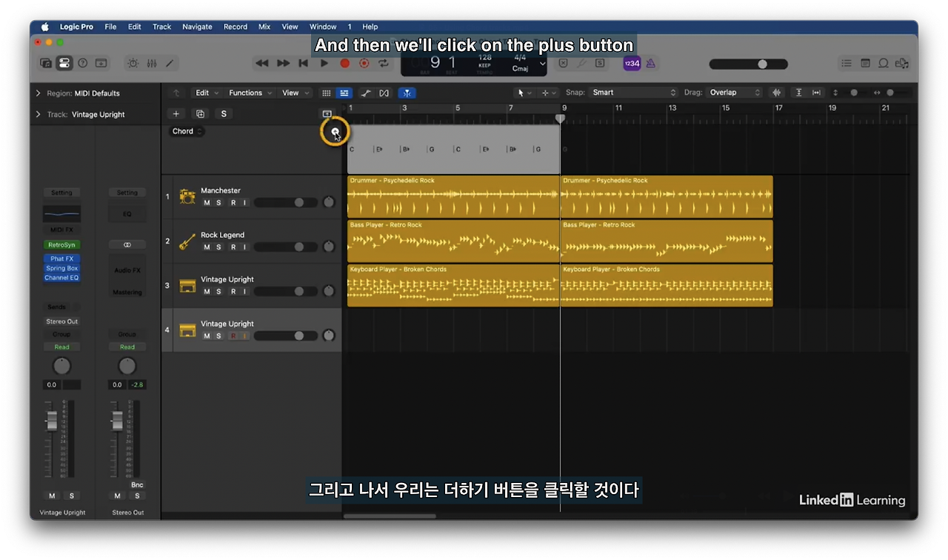Click horizontal auto zoom button

click(x=816, y=93)
